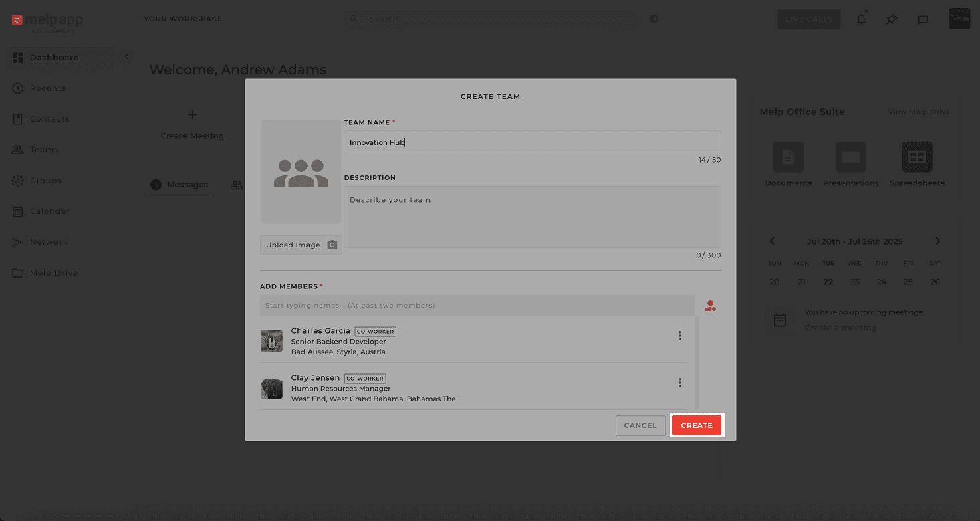Select Network in the sidebar
This screenshot has height=521, width=980.
49,241
